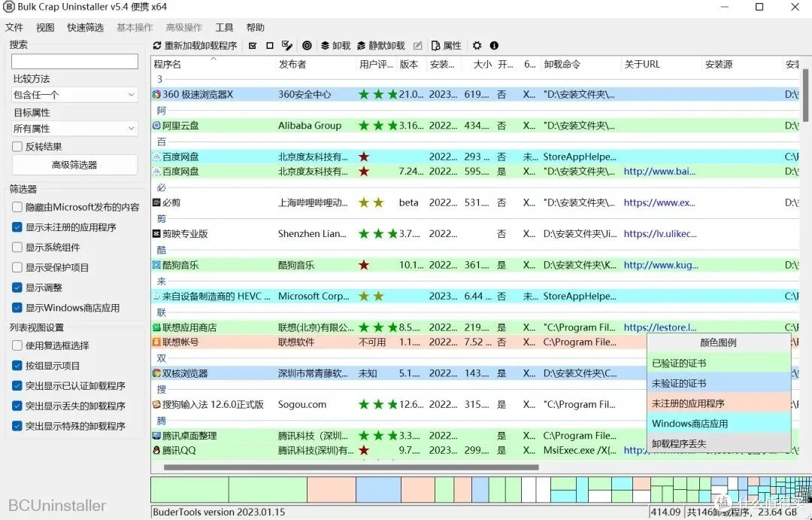
Task: Click the 卸载 uninstall toolbar button
Action: (x=335, y=46)
